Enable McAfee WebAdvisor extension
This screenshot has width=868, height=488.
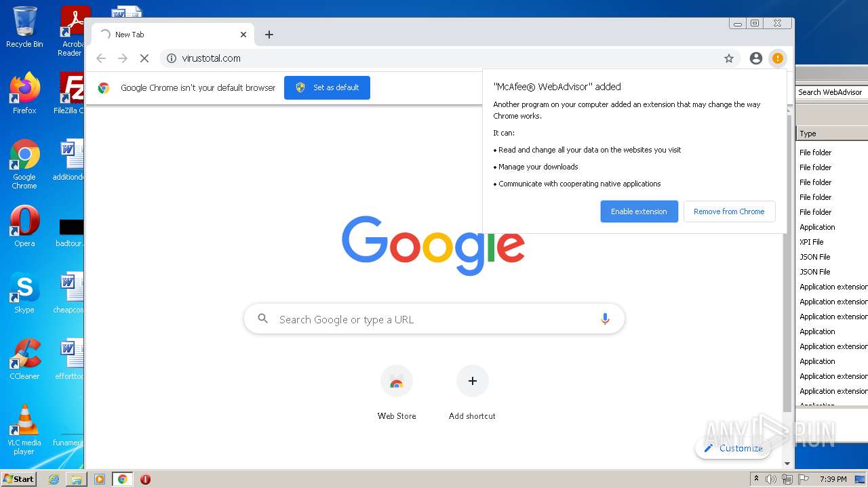[x=639, y=211]
